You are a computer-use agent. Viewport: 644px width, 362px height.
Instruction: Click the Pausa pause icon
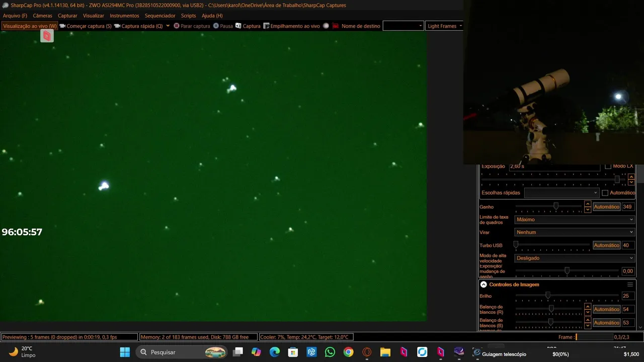coord(216,26)
